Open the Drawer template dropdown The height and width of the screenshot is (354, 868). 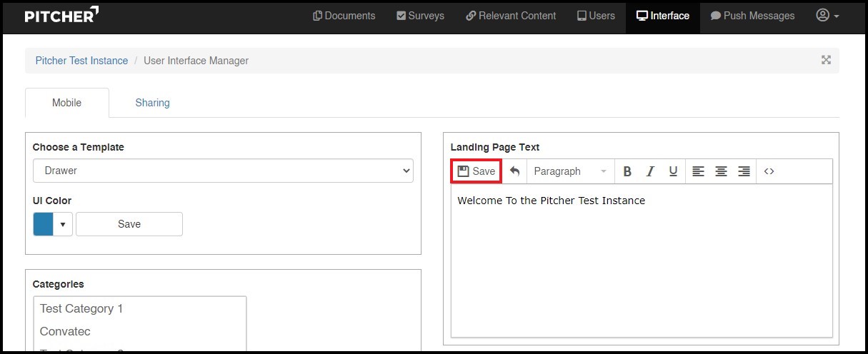(223, 171)
